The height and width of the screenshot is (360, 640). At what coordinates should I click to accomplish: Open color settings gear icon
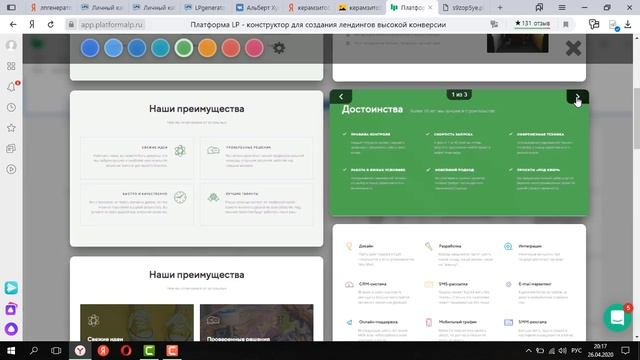click(x=279, y=48)
